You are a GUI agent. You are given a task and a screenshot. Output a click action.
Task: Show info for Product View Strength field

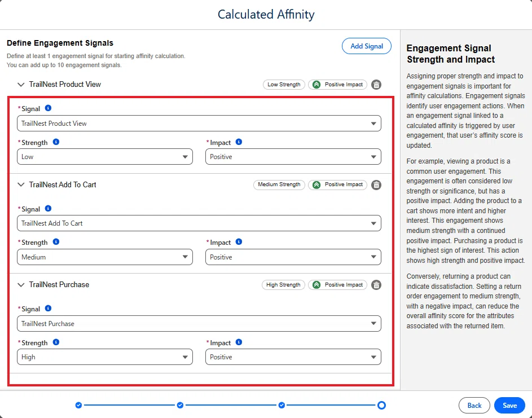pos(56,142)
